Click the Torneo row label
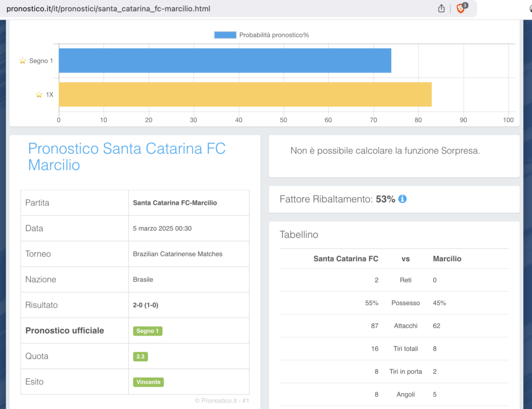 (38, 254)
